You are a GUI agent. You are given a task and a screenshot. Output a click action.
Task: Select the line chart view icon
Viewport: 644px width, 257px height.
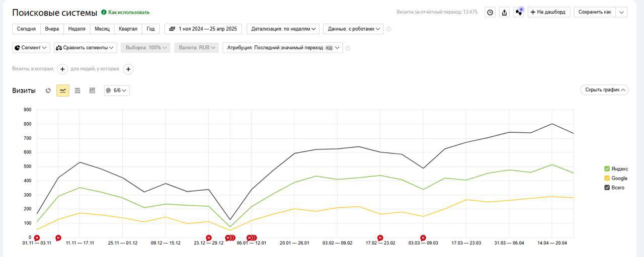(x=63, y=91)
